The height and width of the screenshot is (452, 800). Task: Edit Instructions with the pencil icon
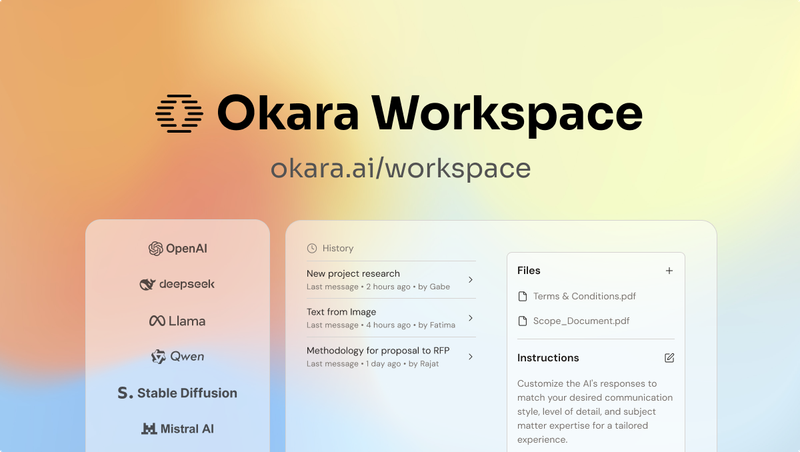(x=669, y=358)
